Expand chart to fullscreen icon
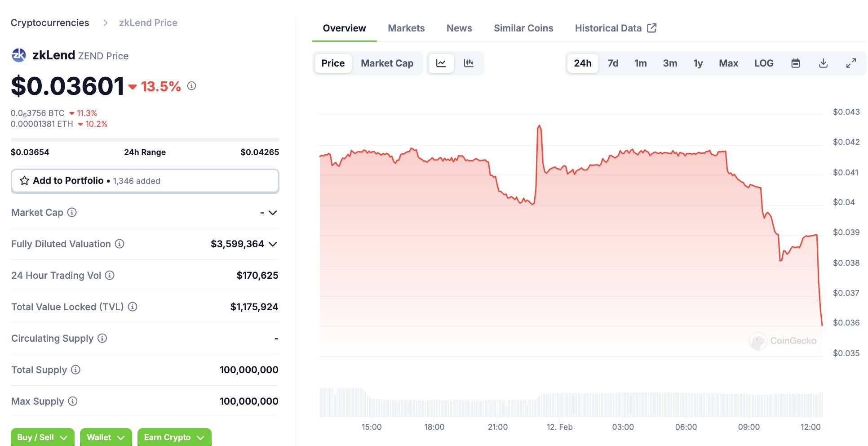 pyautogui.click(x=851, y=63)
